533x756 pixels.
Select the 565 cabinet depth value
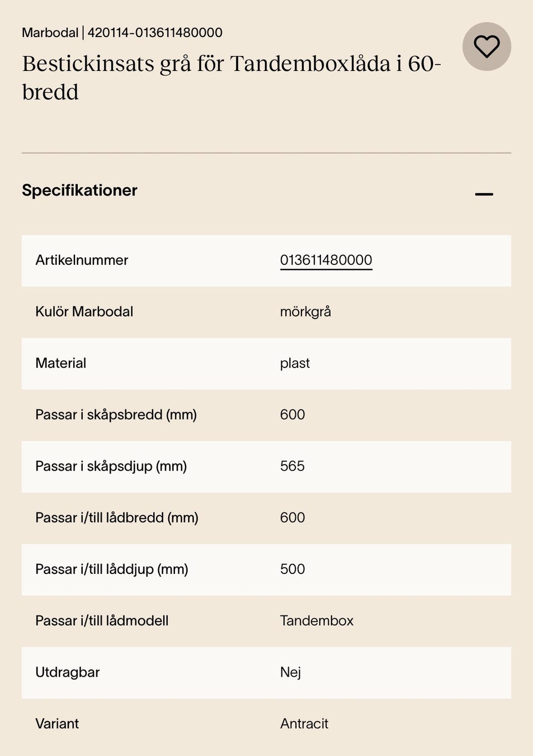292,466
